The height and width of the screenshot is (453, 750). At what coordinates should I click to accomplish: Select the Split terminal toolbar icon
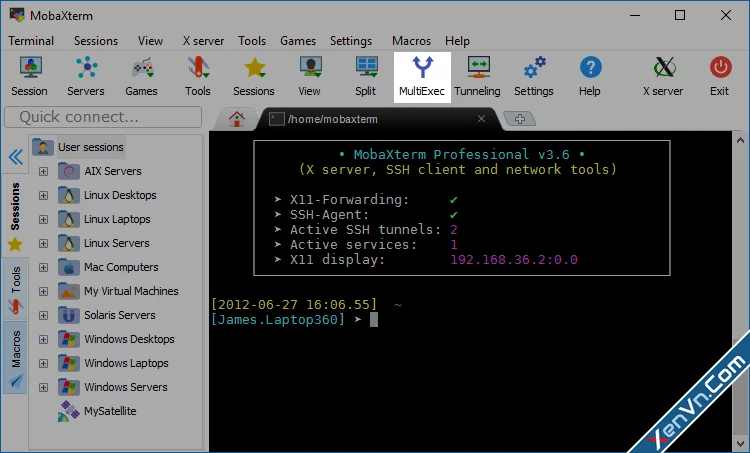pyautogui.click(x=366, y=77)
